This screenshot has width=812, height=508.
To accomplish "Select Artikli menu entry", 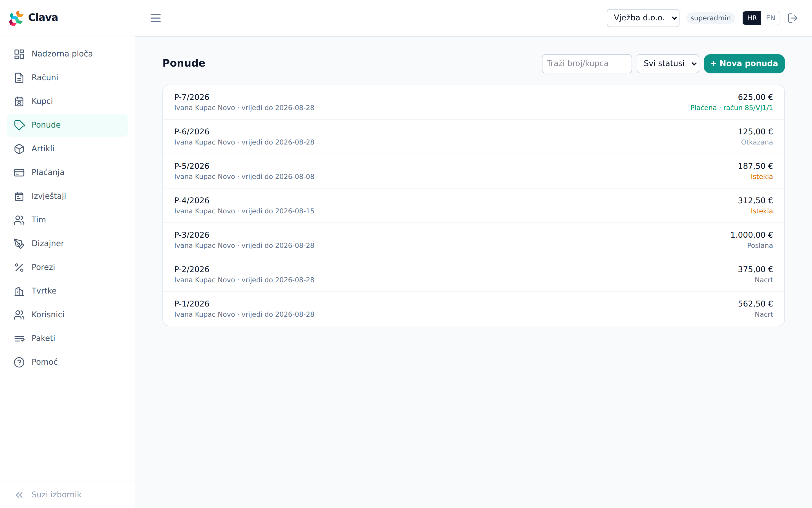I will pyautogui.click(x=67, y=149).
